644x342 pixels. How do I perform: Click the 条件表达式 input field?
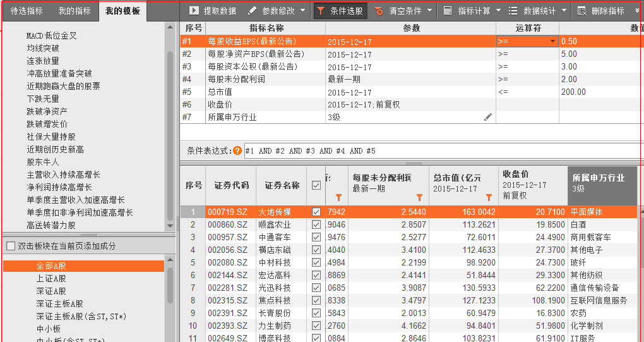coord(442,151)
